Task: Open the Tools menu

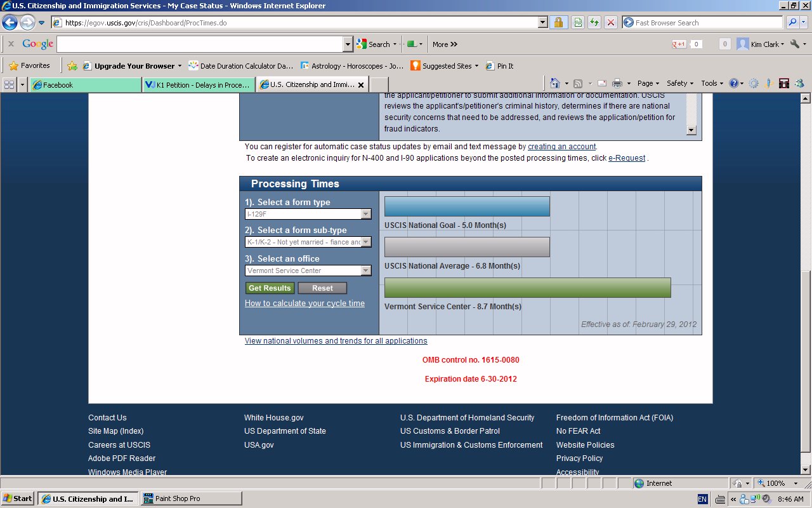Action: coord(712,83)
